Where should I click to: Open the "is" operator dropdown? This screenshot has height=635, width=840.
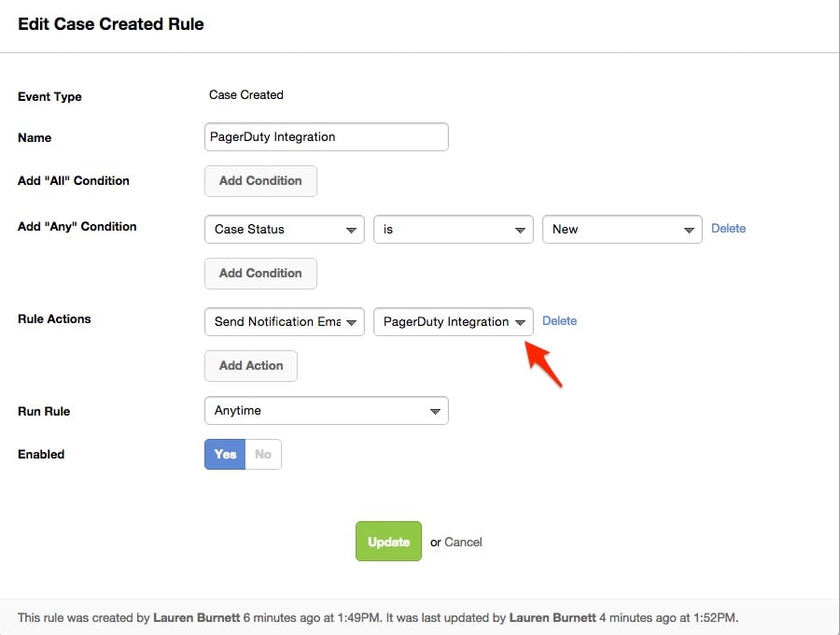[453, 230]
